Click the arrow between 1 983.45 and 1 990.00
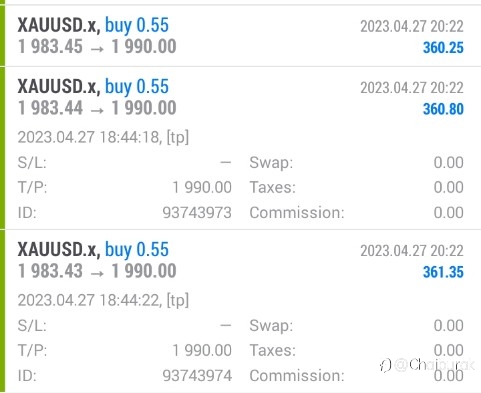This screenshot has width=481, height=393. [97, 49]
